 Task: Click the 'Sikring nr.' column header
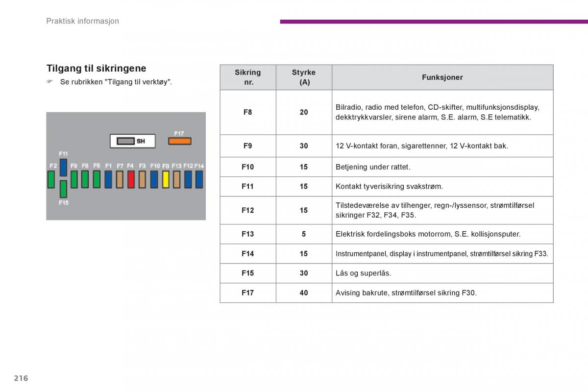pos(248,77)
